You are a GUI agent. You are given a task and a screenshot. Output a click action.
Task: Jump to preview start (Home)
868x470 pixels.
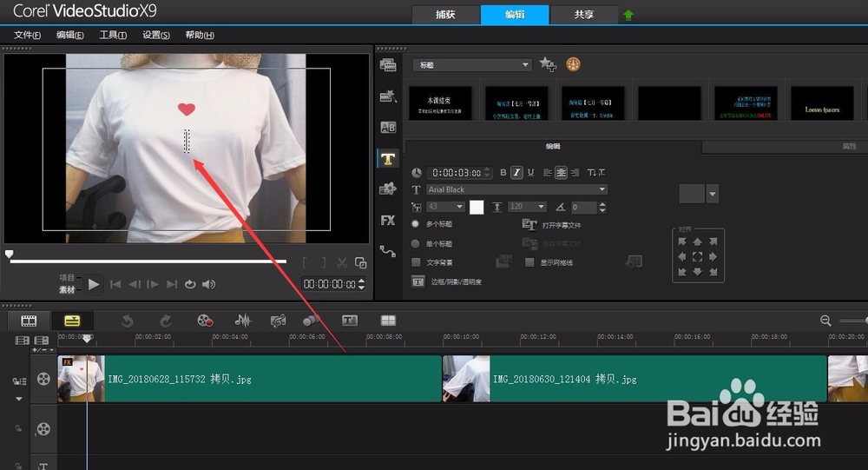pos(115,284)
